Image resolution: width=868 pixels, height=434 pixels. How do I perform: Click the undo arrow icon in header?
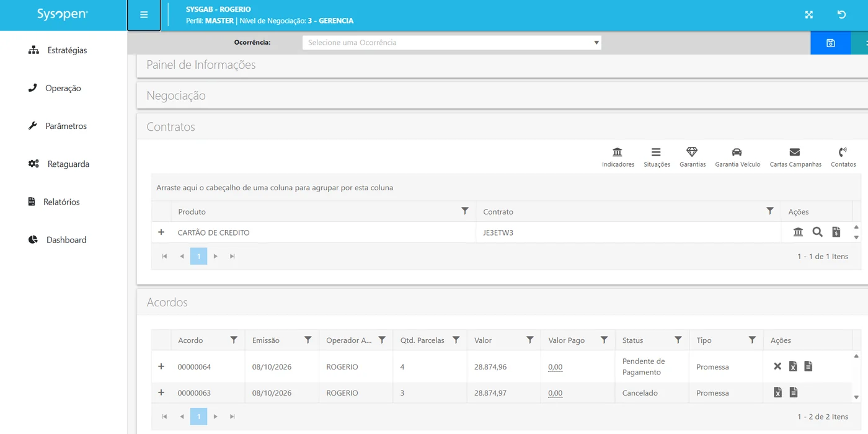point(841,15)
